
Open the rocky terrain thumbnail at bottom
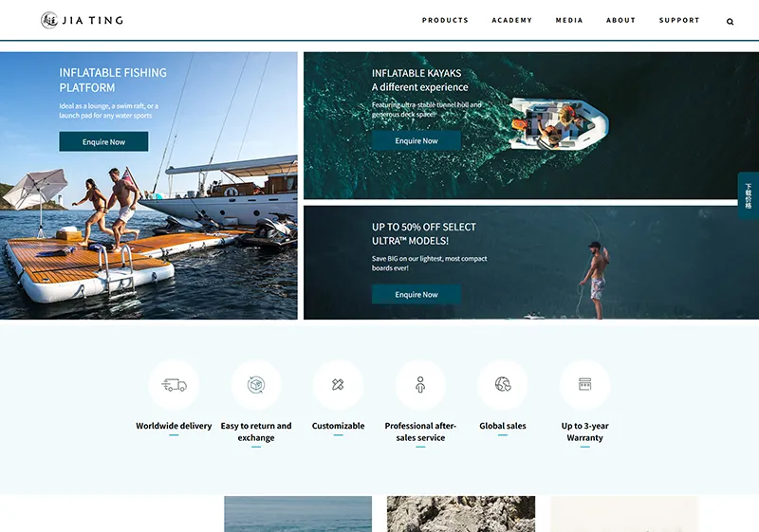[x=461, y=514]
